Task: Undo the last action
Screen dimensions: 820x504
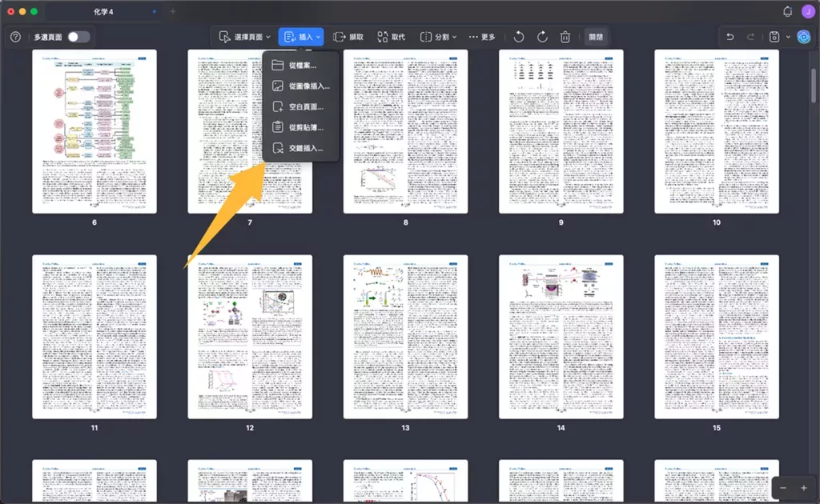Action: pyautogui.click(x=730, y=37)
